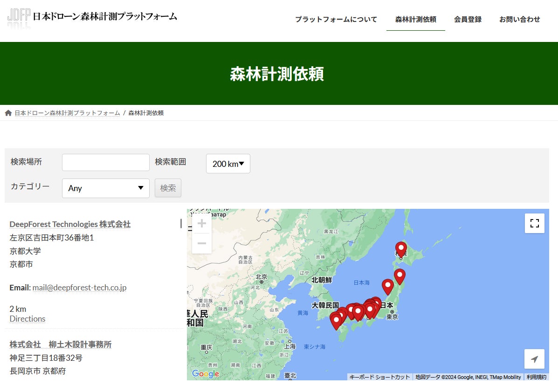This screenshot has width=558, height=392.
Task: Toggle fullscreen view of the map
Action: click(x=535, y=223)
